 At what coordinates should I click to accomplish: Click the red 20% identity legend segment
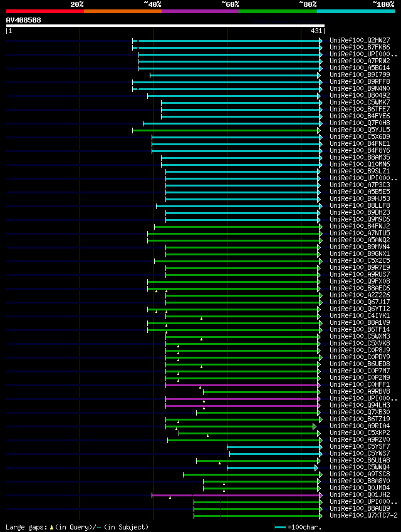pyautogui.click(x=45, y=11)
